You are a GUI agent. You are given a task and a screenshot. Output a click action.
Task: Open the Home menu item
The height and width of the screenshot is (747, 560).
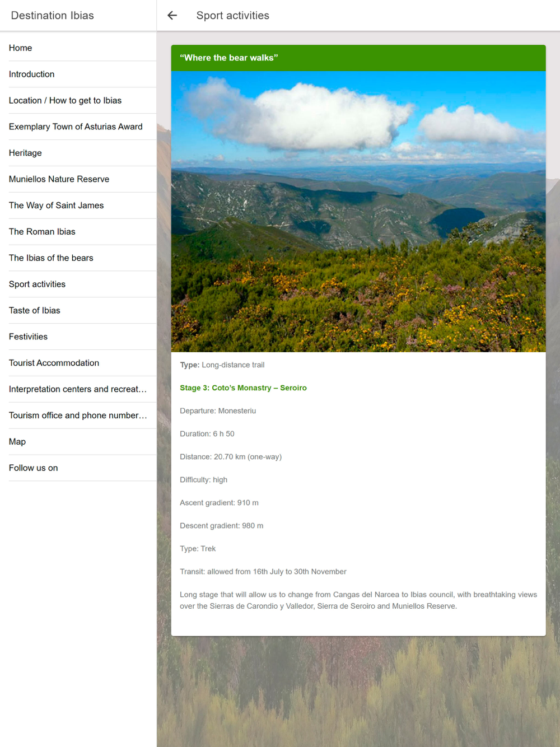(x=78, y=48)
